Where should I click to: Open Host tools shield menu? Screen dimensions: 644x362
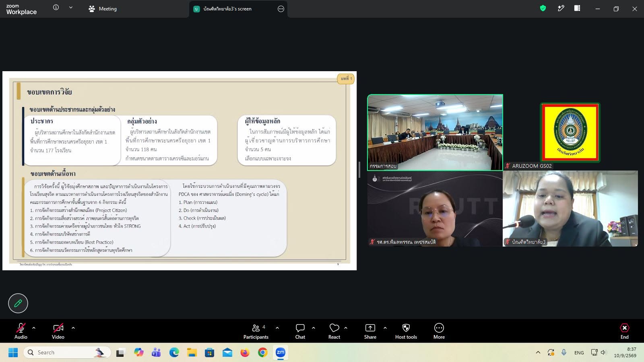[x=406, y=331]
